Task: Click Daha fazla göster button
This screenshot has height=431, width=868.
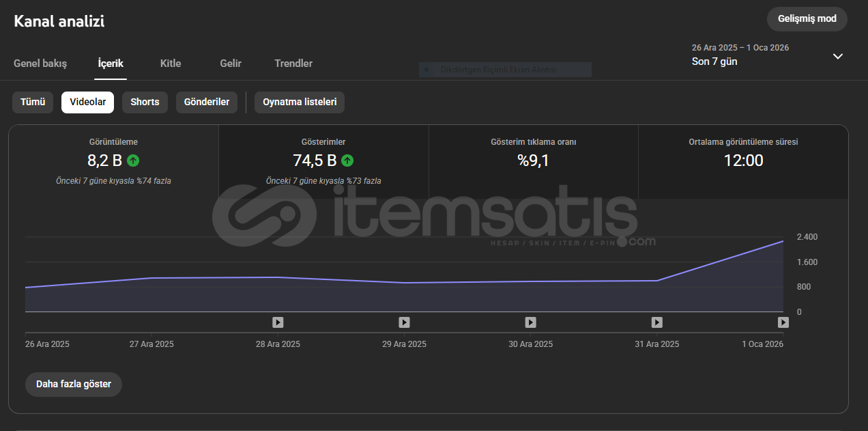Action: (74, 384)
